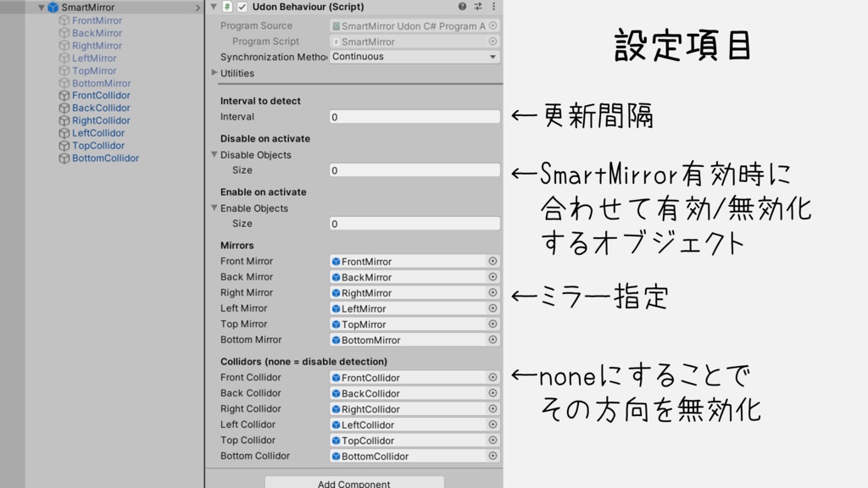Open the object picker for Front Mirror
Viewport: 868px width, 488px height.
pos(492,261)
